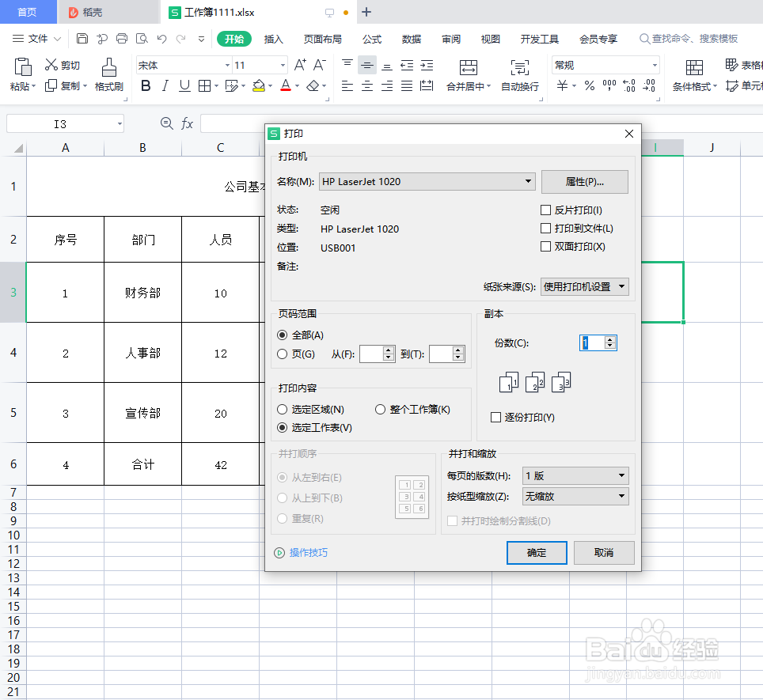
Task: Apply bold formatting with the B icon
Action: click(145, 85)
